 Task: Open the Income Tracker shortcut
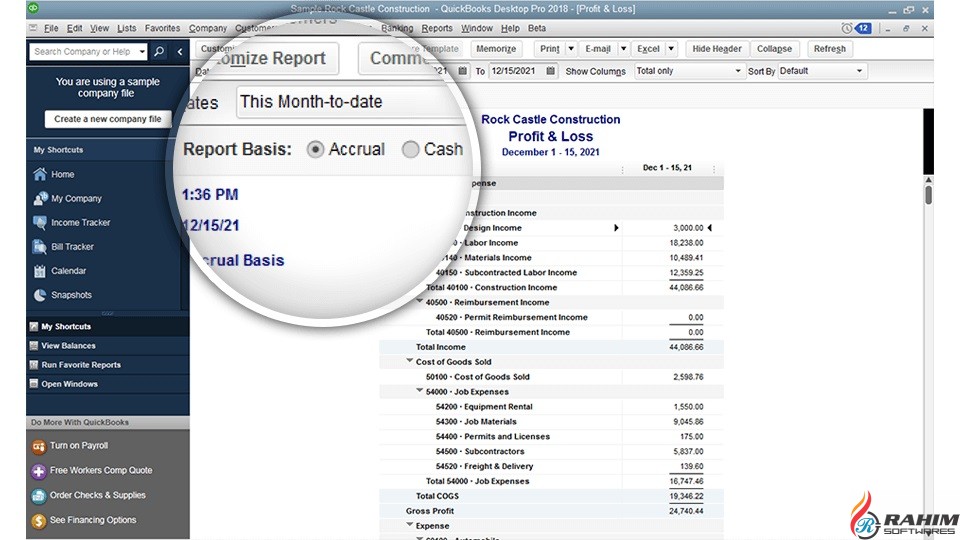click(80, 223)
